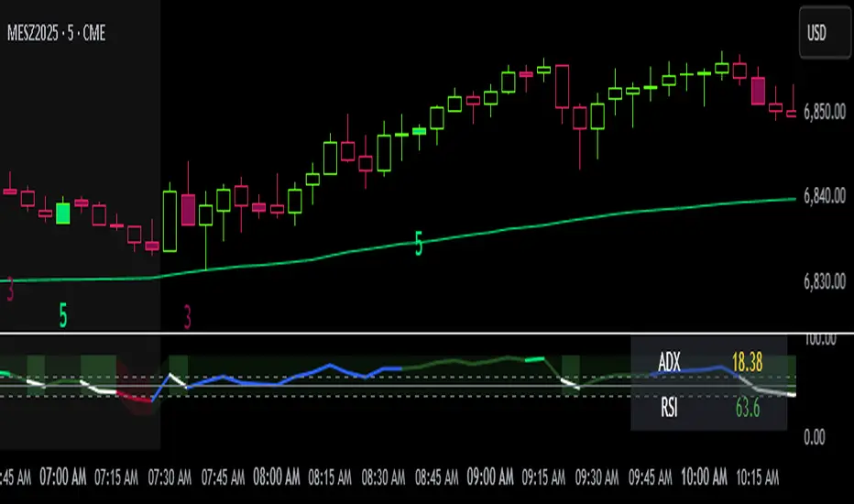Viewport: 854px width, 504px height.
Task: Click the 09:00 AM time axis label
Action: (x=489, y=477)
